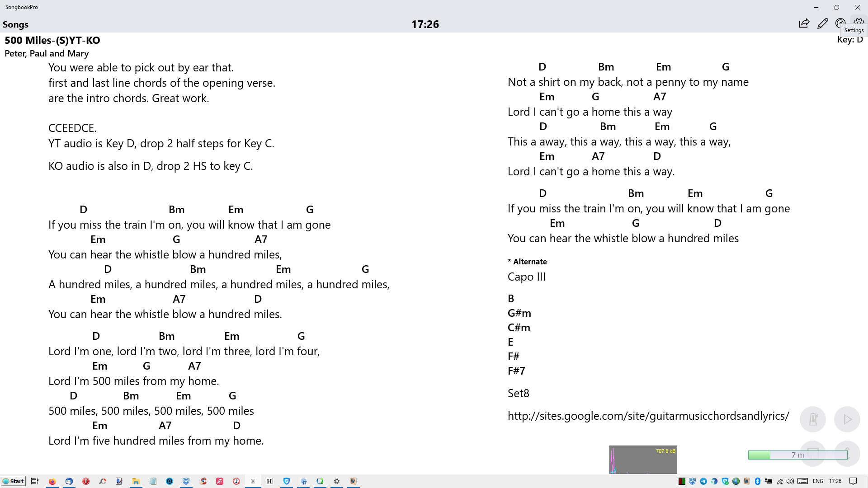Open the H app in taskbar
This screenshot has height=488, width=868.
pyautogui.click(x=269, y=481)
